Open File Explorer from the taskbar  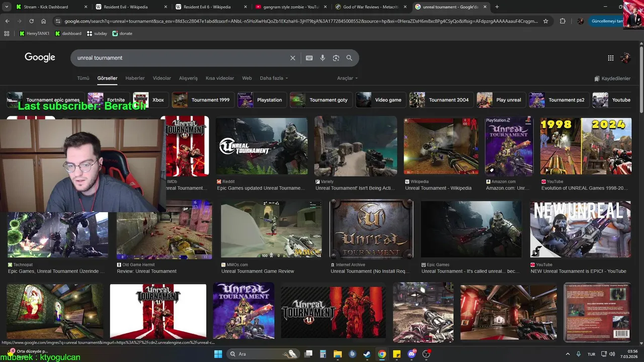pyautogui.click(x=338, y=354)
